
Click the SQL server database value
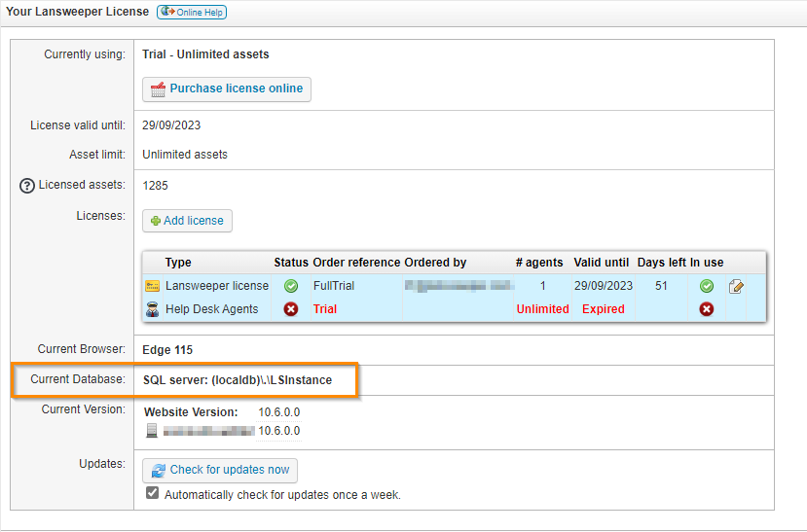238,380
